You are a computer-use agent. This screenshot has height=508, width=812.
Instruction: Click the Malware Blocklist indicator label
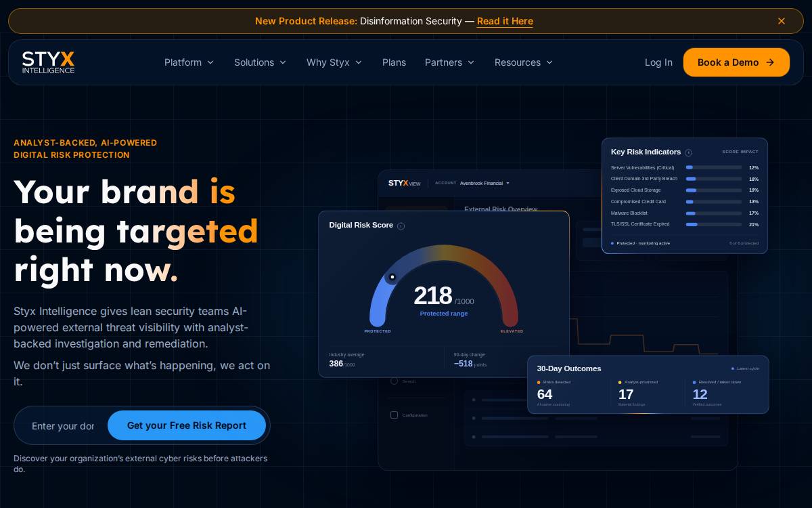629,213
